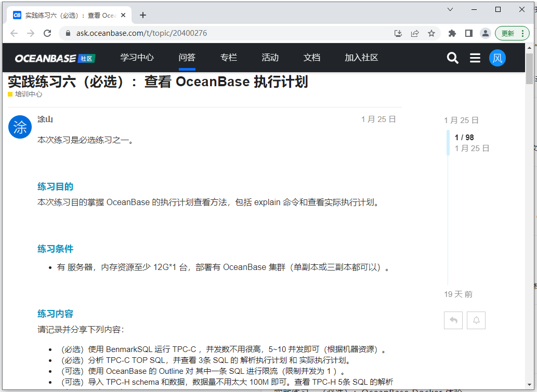The height and width of the screenshot is (392, 537).
Task: Toggle the browser side panel icon
Action: pyautogui.click(x=469, y=33)
